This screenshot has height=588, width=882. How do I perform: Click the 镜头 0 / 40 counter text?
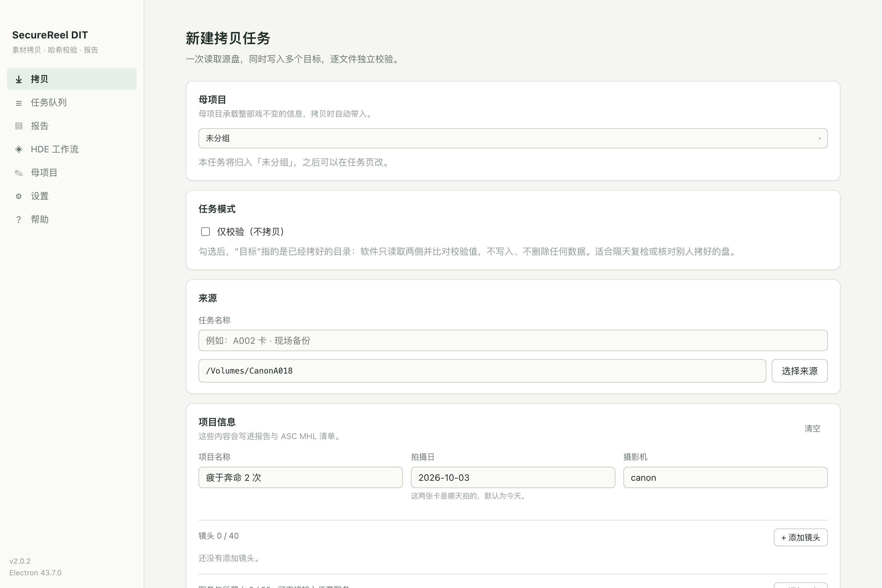(x=218, y=536)
